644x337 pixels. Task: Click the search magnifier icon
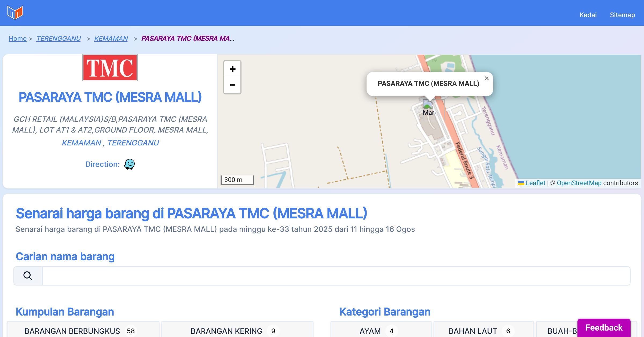pyautogui.click(x=28, y=276)
